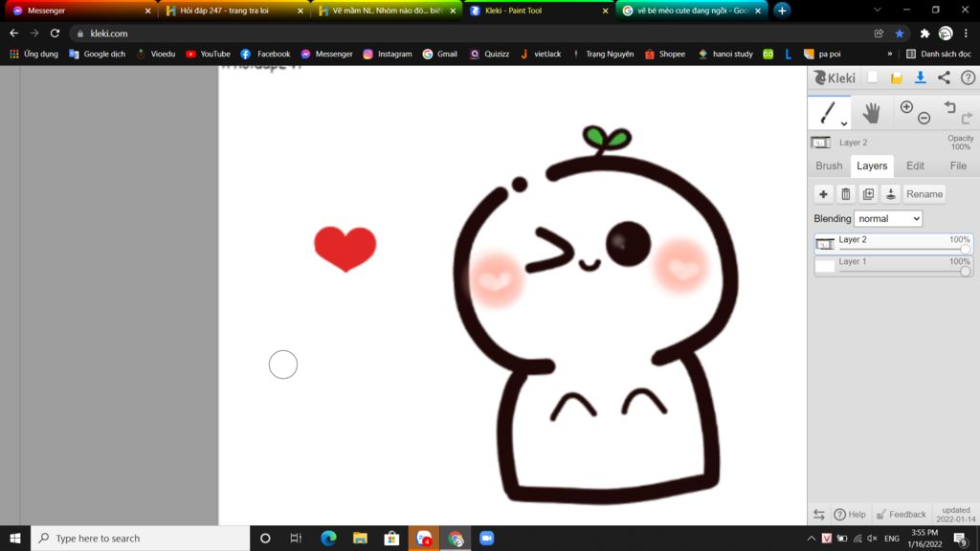Go back in browser history
980x551 pixels.
pyautogui.click(x=13, y=33)
